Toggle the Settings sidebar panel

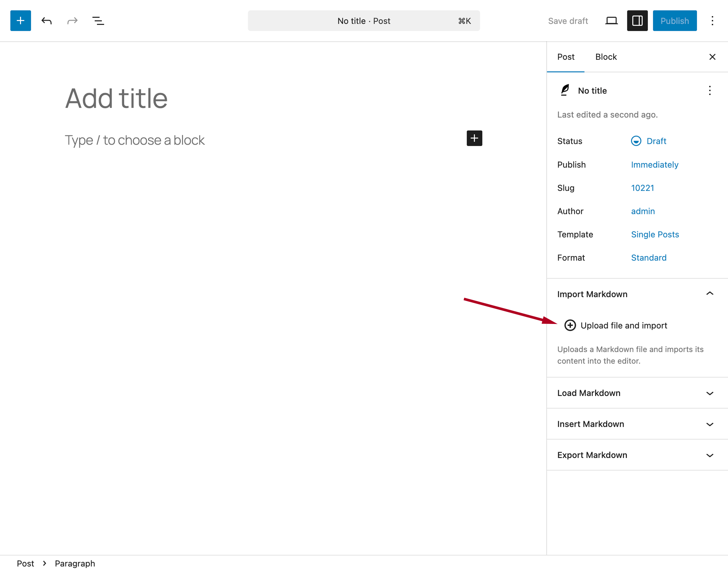637,20
